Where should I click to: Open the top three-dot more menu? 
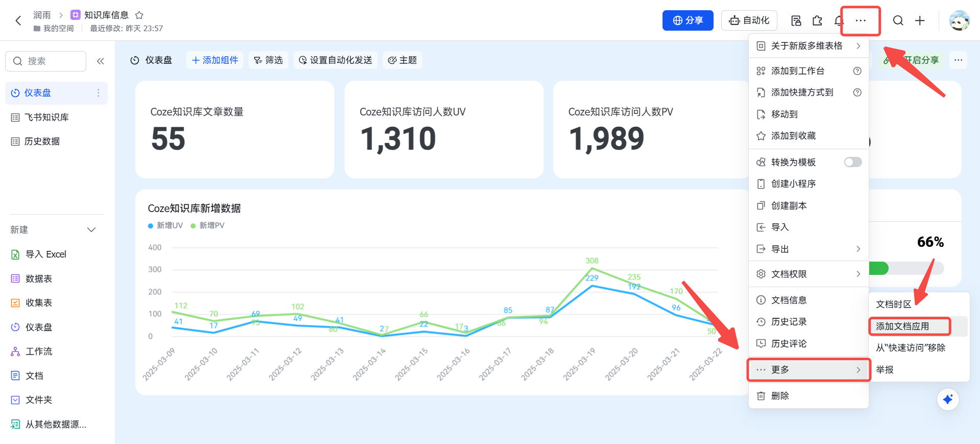(x=861, y=20)
